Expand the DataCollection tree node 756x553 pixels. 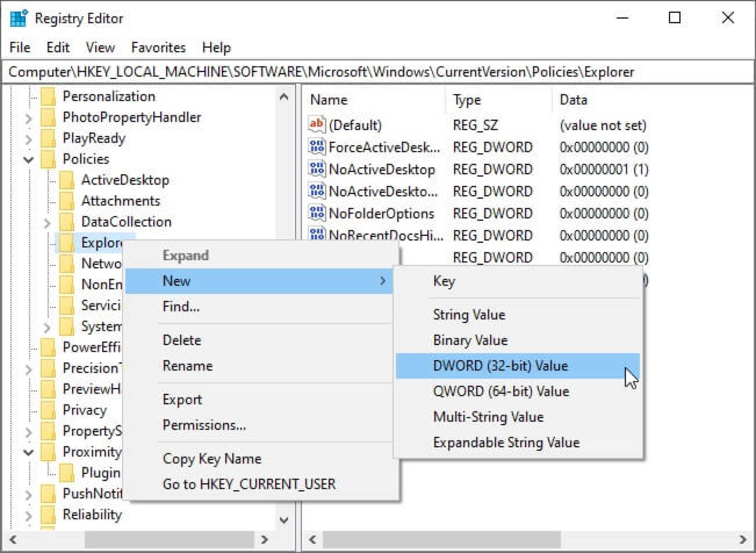coord(47,223)
